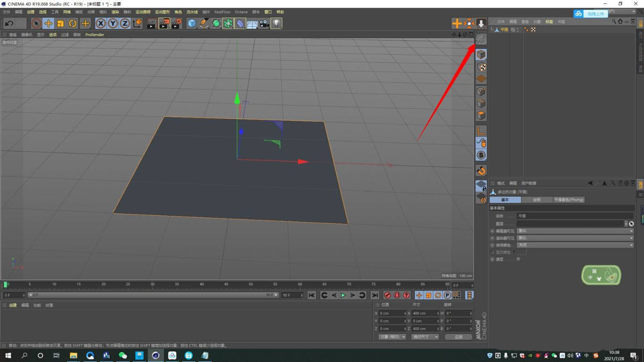Select the Move tool in the toolbar
Image resolution: width=644 pixels, height=362 pixels.
tap(48, 23)
